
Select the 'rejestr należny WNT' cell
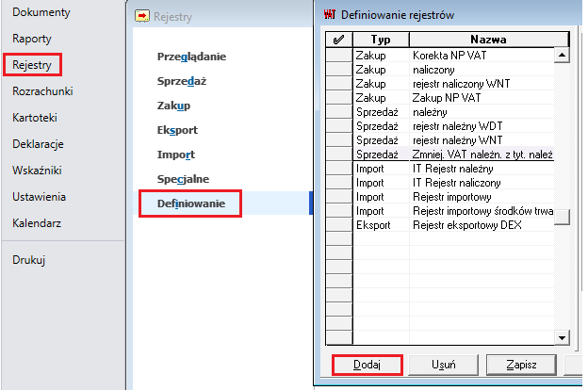click(x=482, y=140)
